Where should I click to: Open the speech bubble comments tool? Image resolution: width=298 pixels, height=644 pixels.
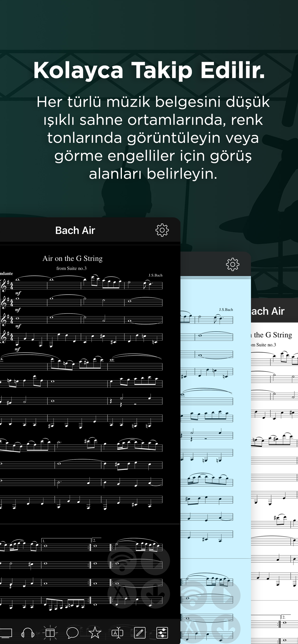click(72, 633)
